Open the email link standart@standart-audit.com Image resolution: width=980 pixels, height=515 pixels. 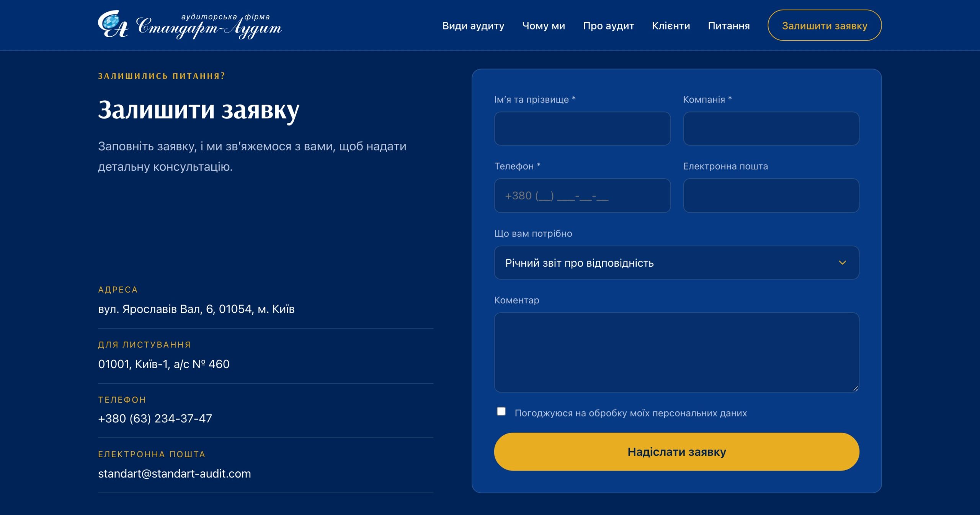click(x=175, y=473)
